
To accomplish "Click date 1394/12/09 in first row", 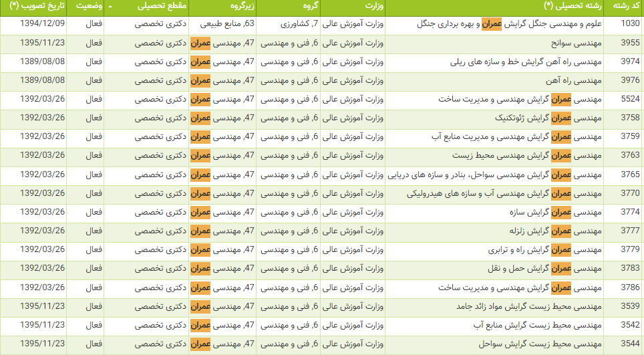I will pyautogui.click(x=42, y=23).
